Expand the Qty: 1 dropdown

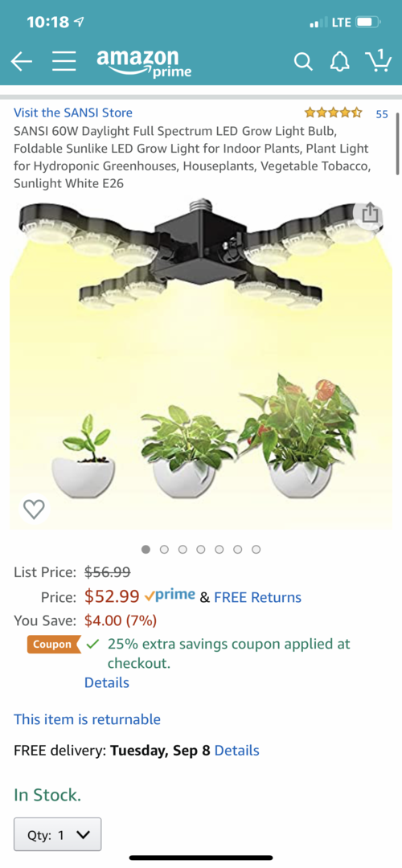click(x=58, y=834)
